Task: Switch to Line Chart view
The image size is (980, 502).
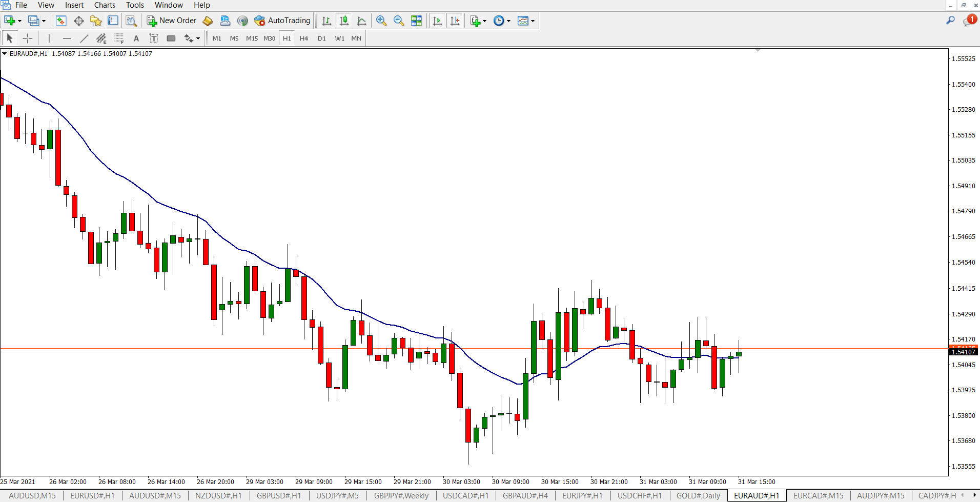Action: point(361,21)
